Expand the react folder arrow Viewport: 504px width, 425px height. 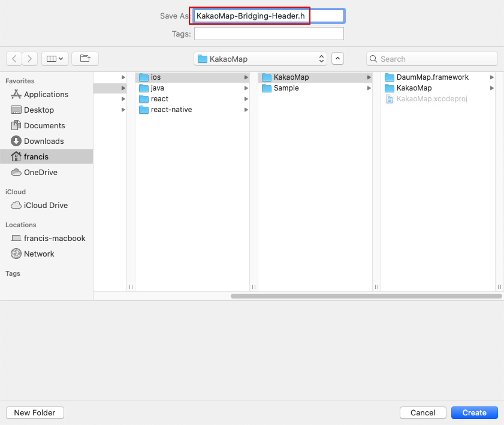246,99
